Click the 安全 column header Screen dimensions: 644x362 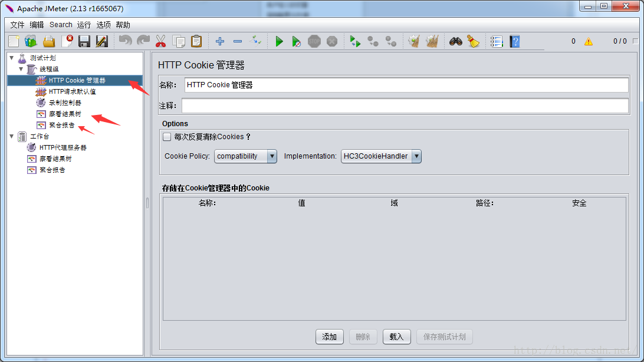579,203
